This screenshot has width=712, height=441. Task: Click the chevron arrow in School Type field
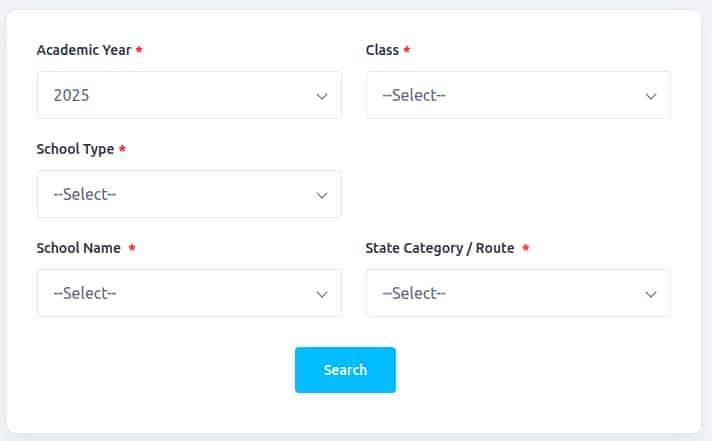[322, 194]
